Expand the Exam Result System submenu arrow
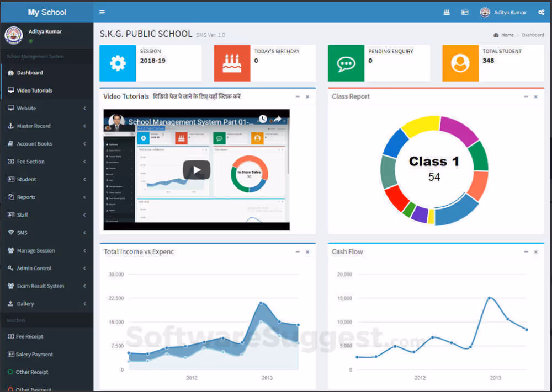The width and height of the screenshot is (552, 392). point(84,286)
